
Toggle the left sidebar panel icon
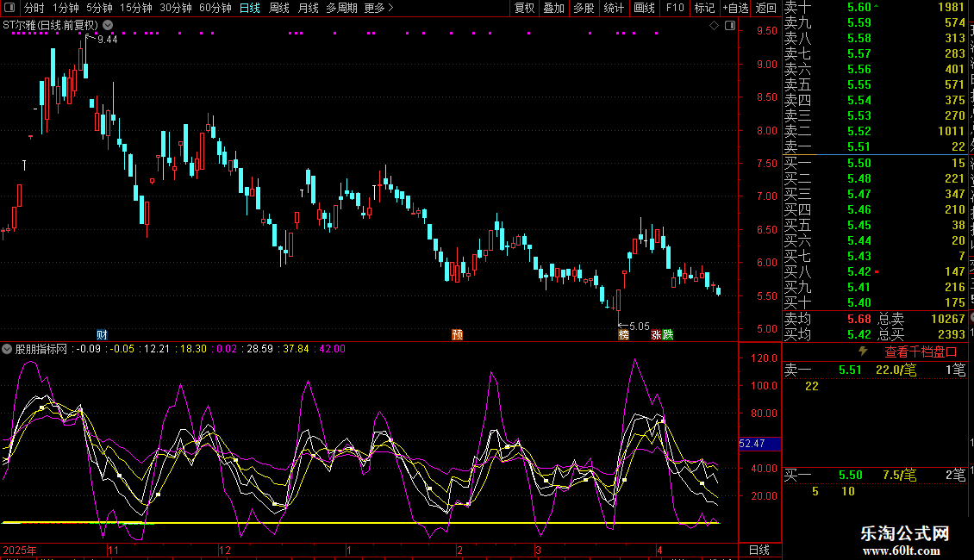[x=9, y=8]
